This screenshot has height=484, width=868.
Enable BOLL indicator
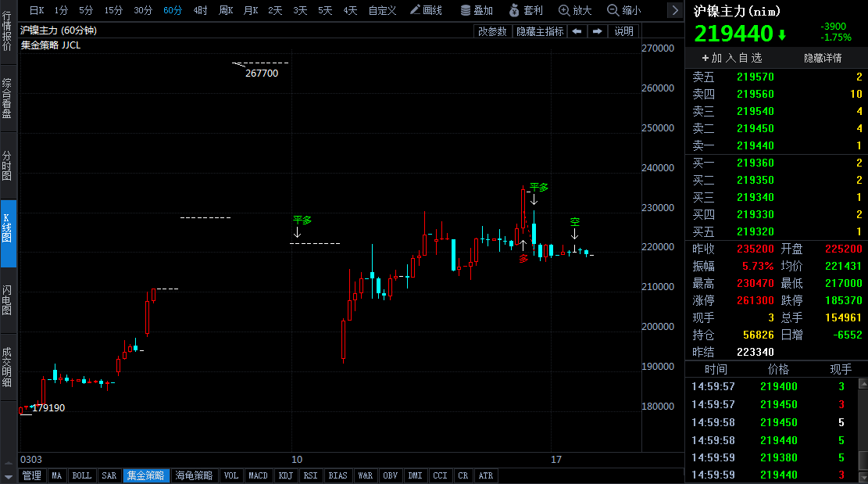82,475
